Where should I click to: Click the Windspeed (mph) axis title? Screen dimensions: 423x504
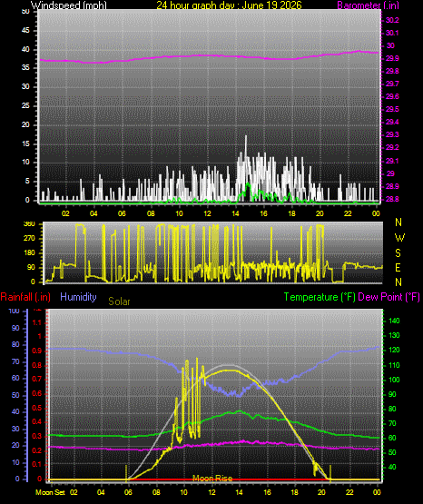pyautogui.click(x=69, y=5)
